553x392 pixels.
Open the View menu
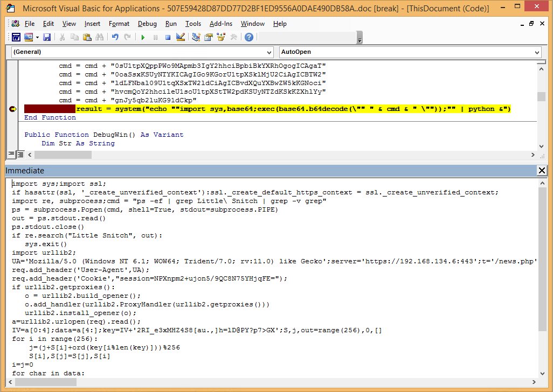(x=69, y=24)
